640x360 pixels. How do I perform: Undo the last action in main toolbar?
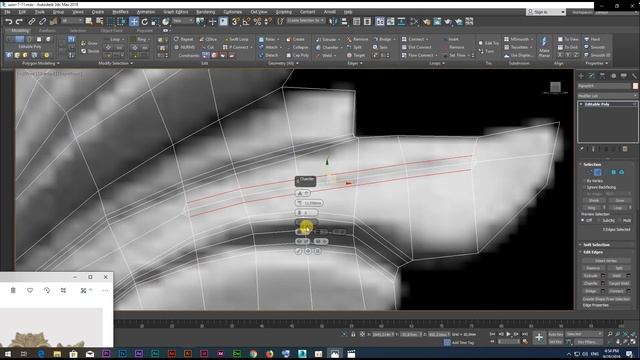(9, 22)
